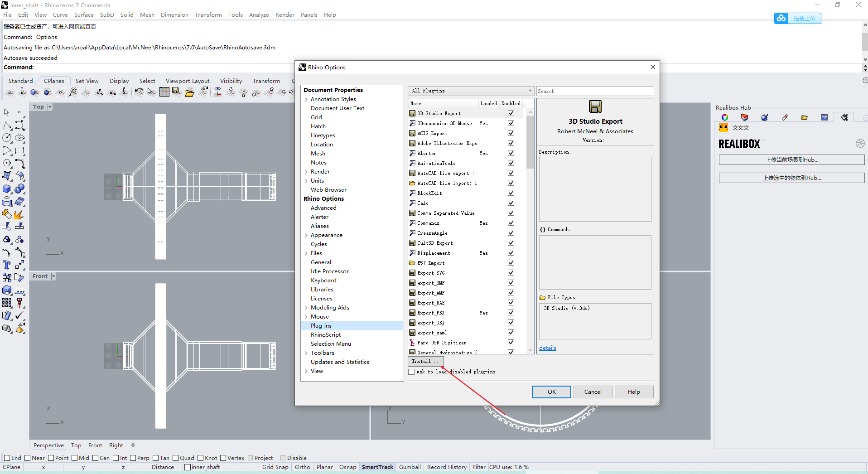Click the Set CPlane to Object cube icon
This screenshot has width=868, height=474.
point(35,92)
